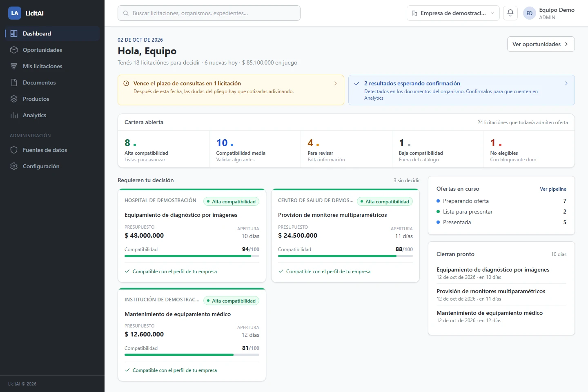Open Baja compatibilidad tile

click(438, 149)
